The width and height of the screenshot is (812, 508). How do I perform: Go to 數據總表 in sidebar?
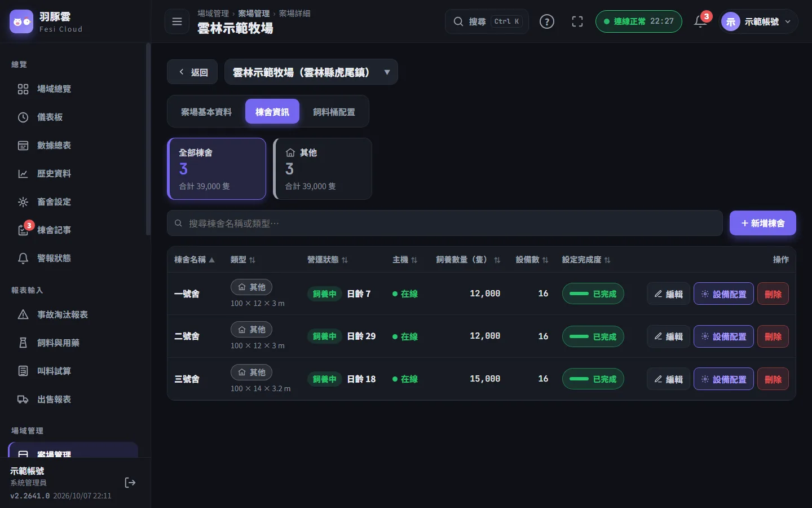click(x=74, y=146)
